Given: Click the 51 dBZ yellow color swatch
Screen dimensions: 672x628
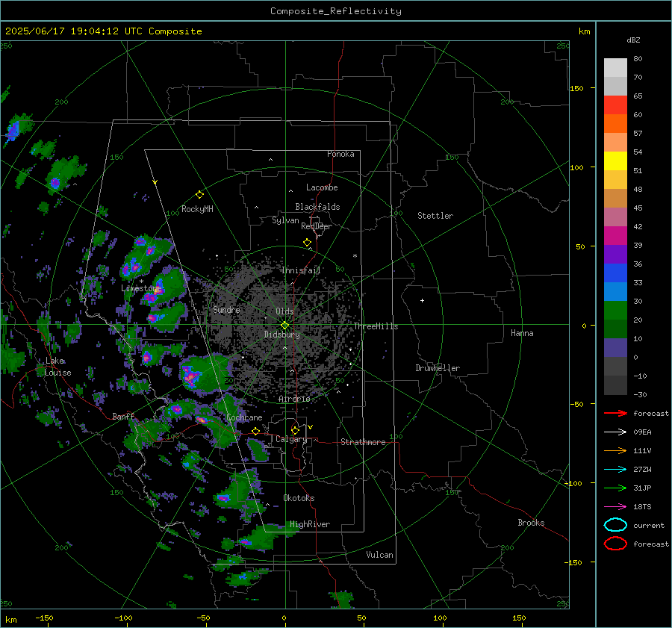Looking at the screenshot, I should [615, 161].
